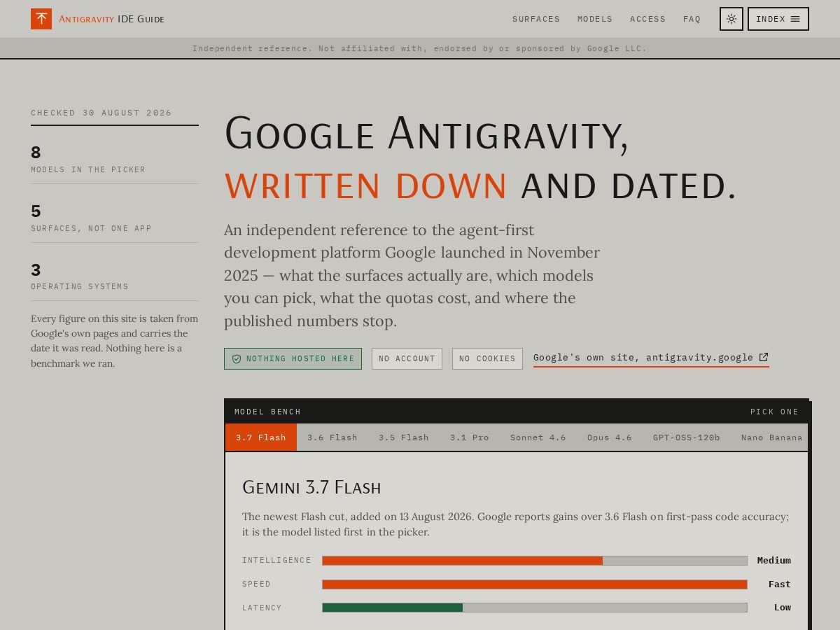Select the 3.7 Flash model tab
Image resolution: width=840 pixels, height=630 pixels.
pyautogui.click(x=261, y=437)
